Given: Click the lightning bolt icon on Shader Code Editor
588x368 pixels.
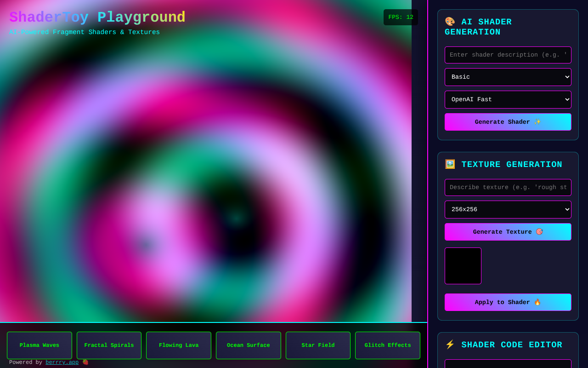Looking at the screenshot, I should (451, 345).
